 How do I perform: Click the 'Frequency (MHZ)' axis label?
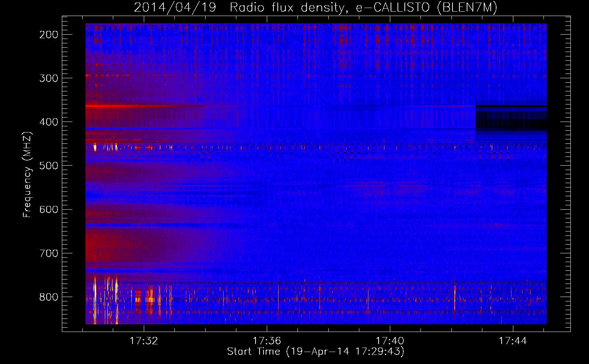coord(27,175)
